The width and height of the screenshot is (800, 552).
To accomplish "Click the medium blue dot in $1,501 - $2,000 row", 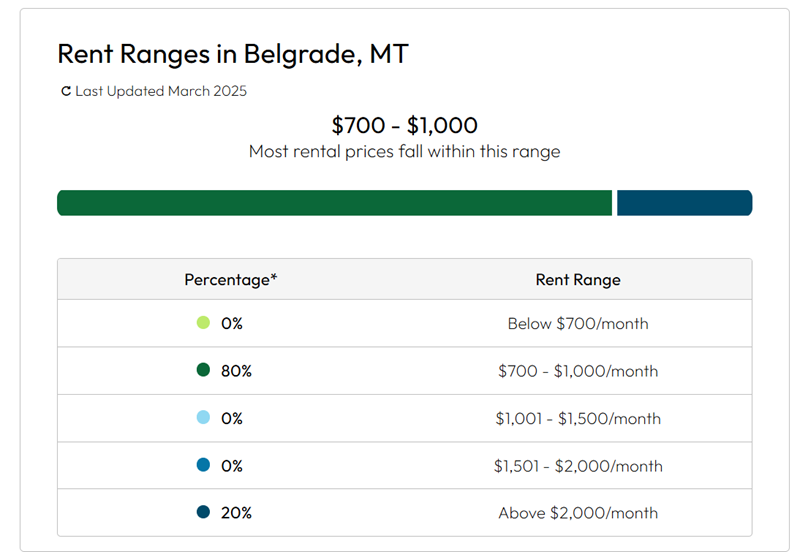I will 203,465.
